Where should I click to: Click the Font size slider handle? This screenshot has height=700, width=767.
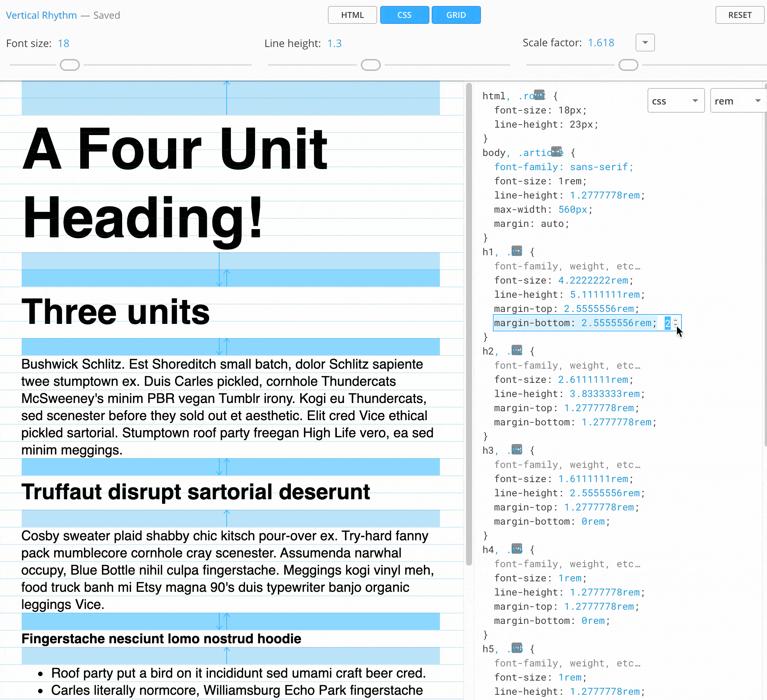click(x=69, y=65)
